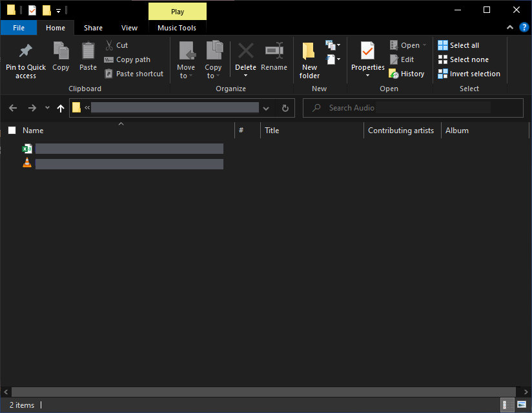Open the Move to menu
Image resolution: width=532 pixels, height=413 pixels.
click(x=186, y=61)
